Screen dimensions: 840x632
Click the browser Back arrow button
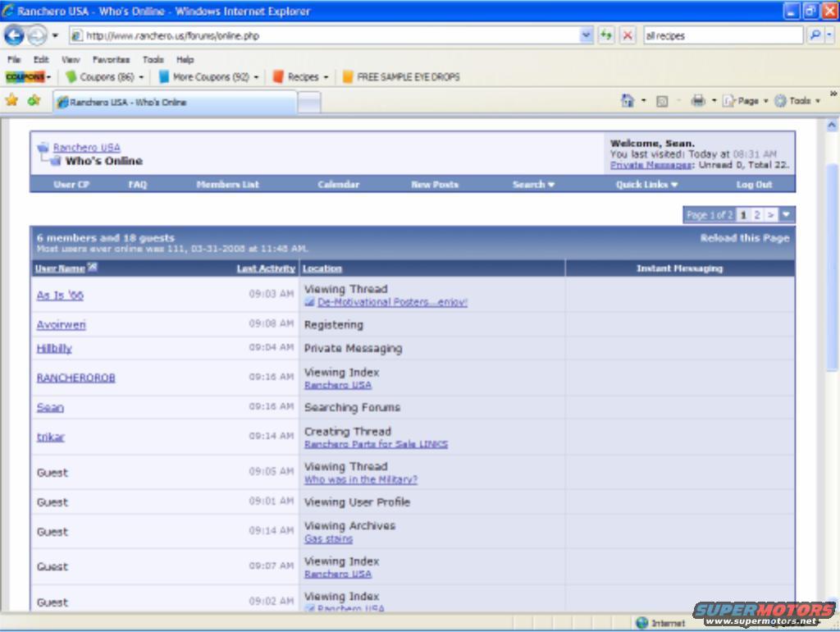[x=14, y=35]
